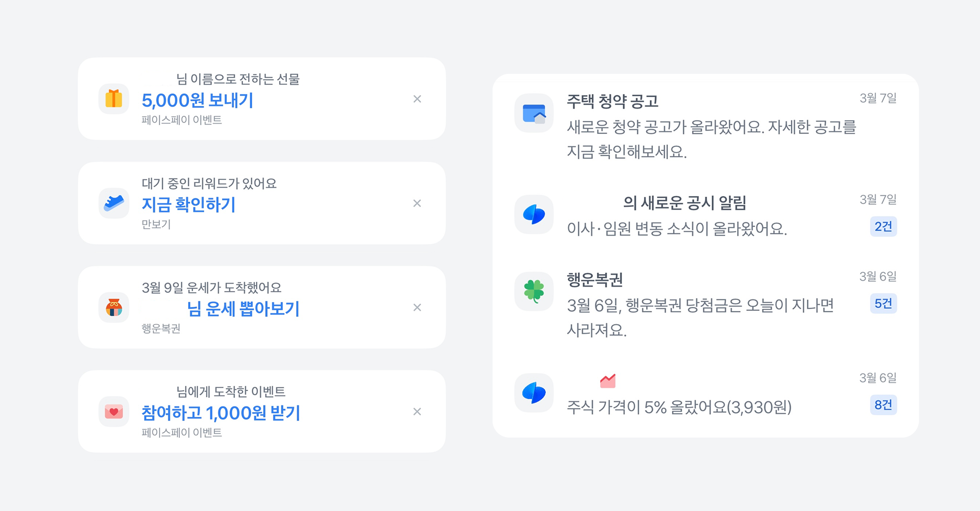Click the 8건 badge on the stock price notification
The height and width of the screenshot is (511, 980).
point(883,405)
